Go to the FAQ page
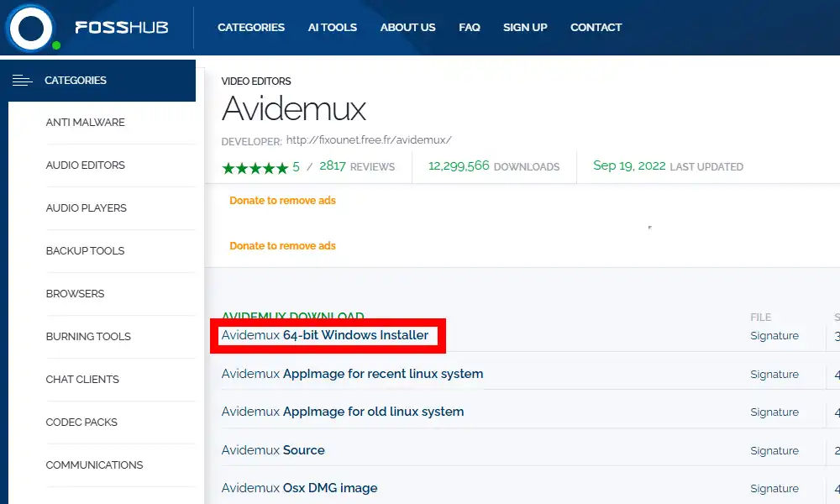Viewport: 840px width, 504px height. [470, 28]
